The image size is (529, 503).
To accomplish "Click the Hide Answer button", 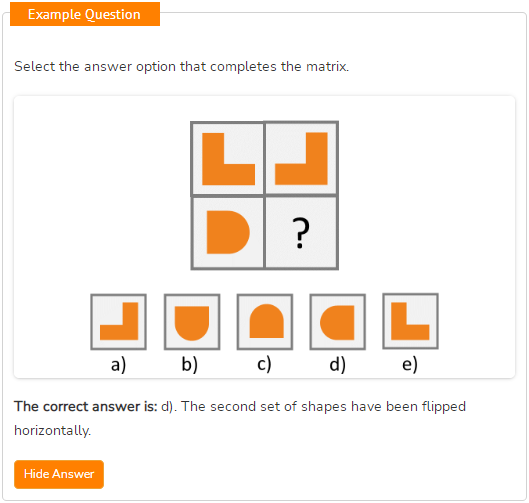I will pos(59,474).
